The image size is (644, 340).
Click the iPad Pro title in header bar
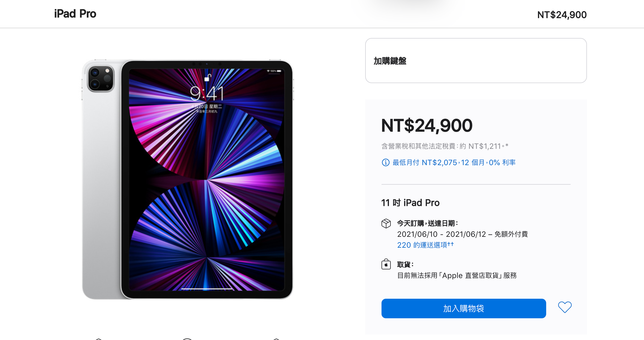[75, 14]
